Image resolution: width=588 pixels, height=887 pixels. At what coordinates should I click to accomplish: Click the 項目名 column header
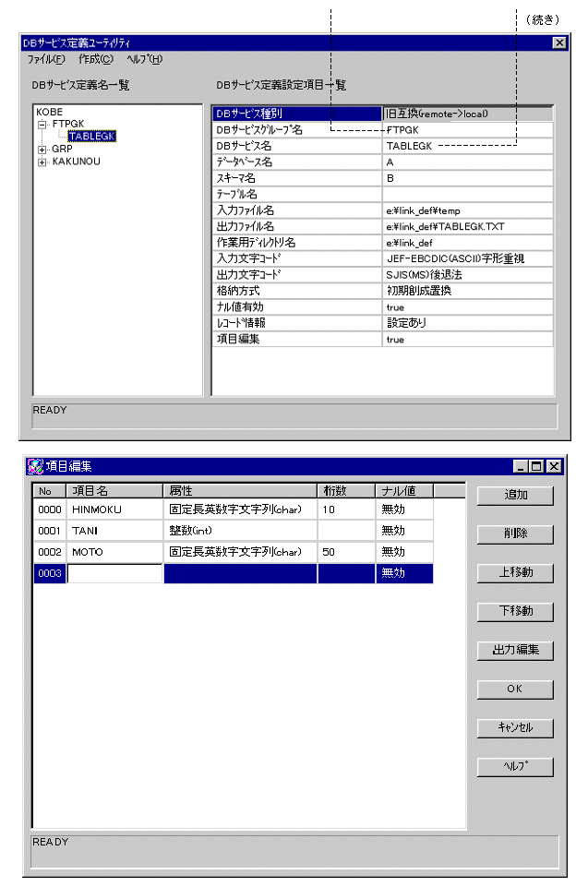pyautogui.click(x=114, y=491)
